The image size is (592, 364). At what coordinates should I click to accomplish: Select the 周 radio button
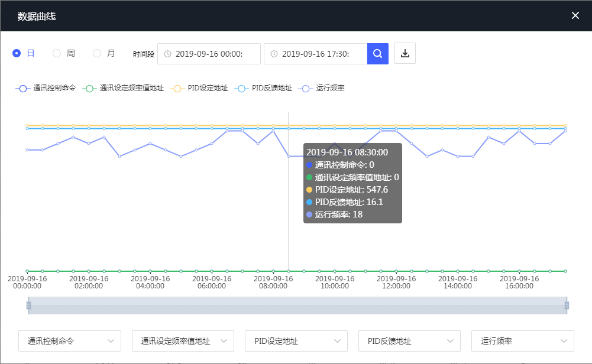tap(57, 53)
